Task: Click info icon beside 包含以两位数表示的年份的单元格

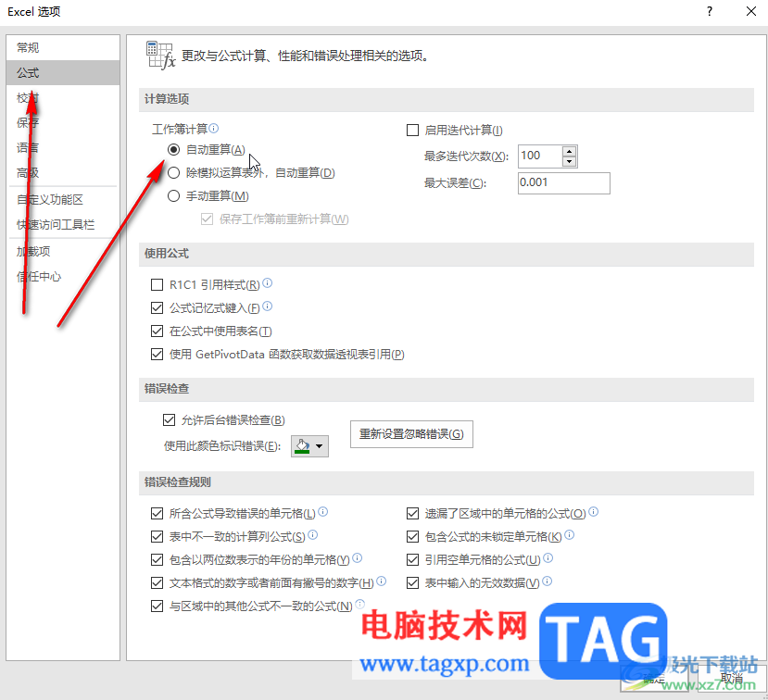Action: pyautogui.click(x=357, y=558)
